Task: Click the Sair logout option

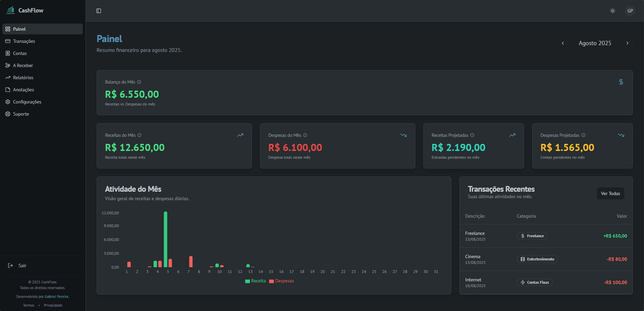Action: click(22, 266)
